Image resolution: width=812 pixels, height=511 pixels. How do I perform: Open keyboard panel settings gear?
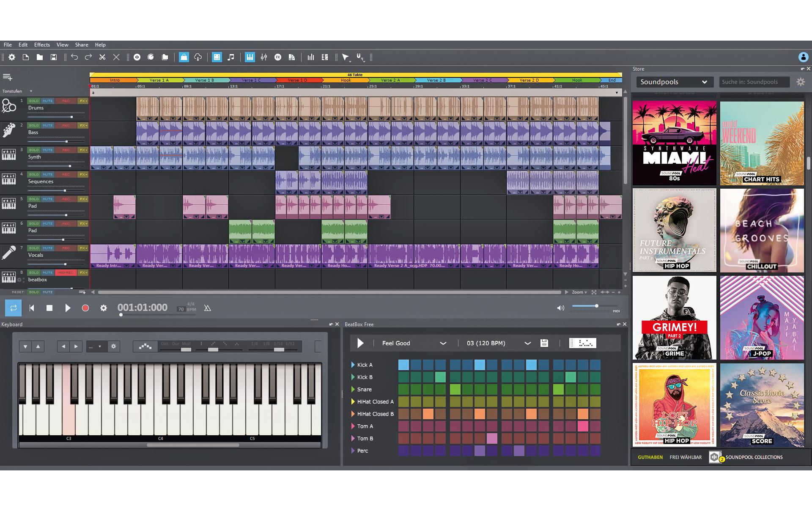(113, 346)
